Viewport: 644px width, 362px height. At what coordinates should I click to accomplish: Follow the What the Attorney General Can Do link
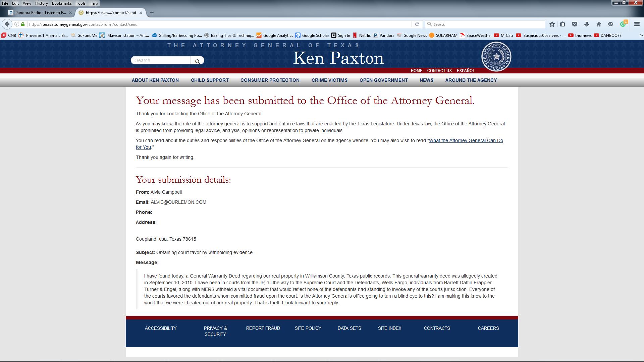coord(466,141)
